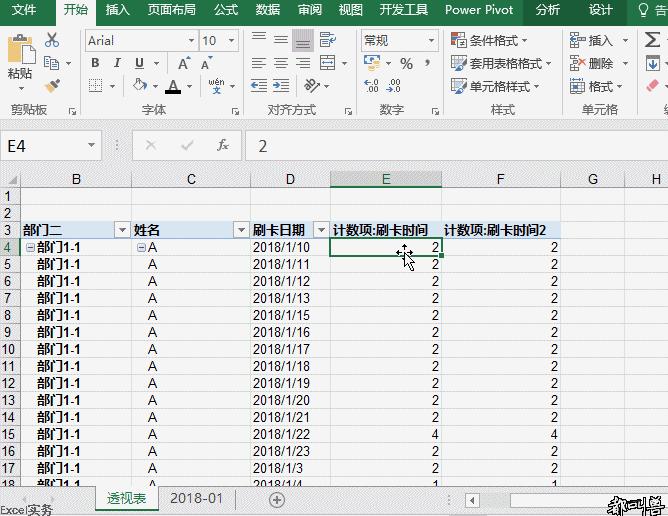Collapse the A name group in row 4
The height and width of the screenshot is (516, 668).
141,247
